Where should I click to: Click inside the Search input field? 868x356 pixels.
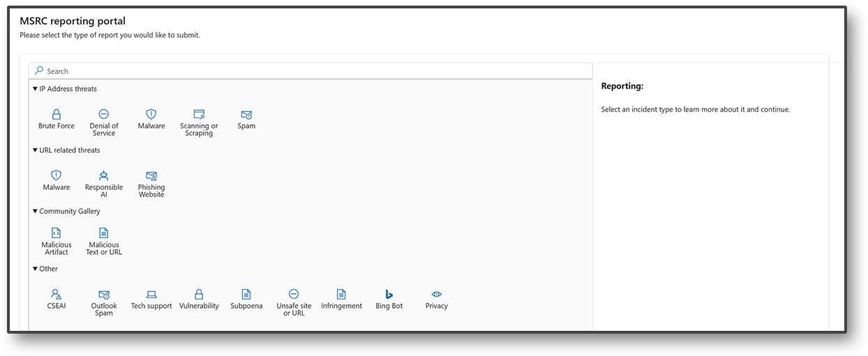[x=310, y=71]
